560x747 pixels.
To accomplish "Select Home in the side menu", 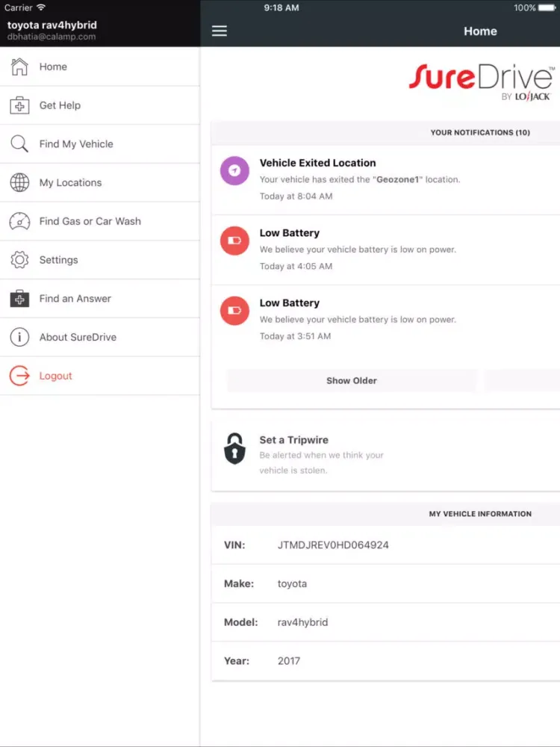I will 100,66.
